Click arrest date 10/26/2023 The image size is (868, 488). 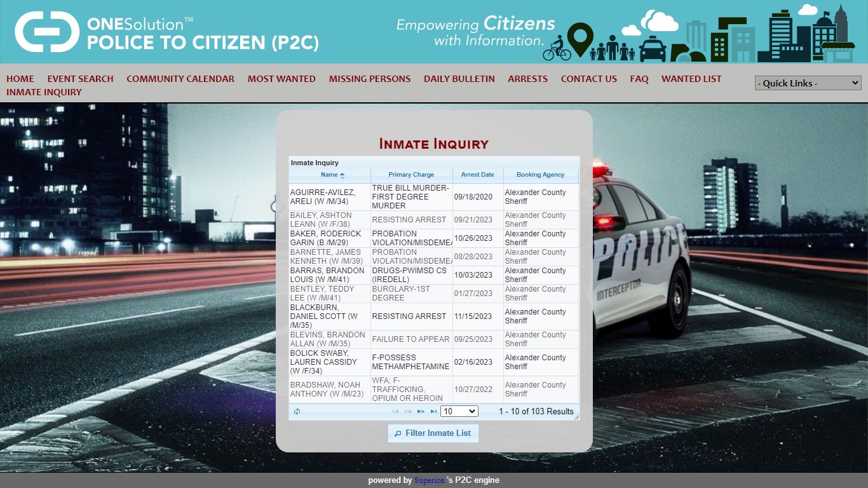pyautogui.click(x=473, y=238)
